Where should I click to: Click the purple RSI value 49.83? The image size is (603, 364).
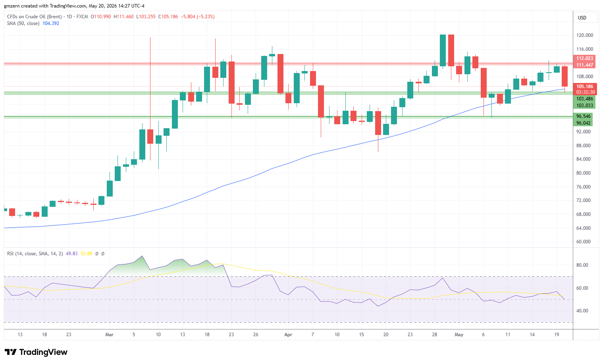(x=72, y=254)
